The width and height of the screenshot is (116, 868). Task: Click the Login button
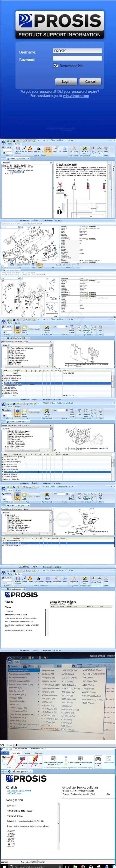66,81
